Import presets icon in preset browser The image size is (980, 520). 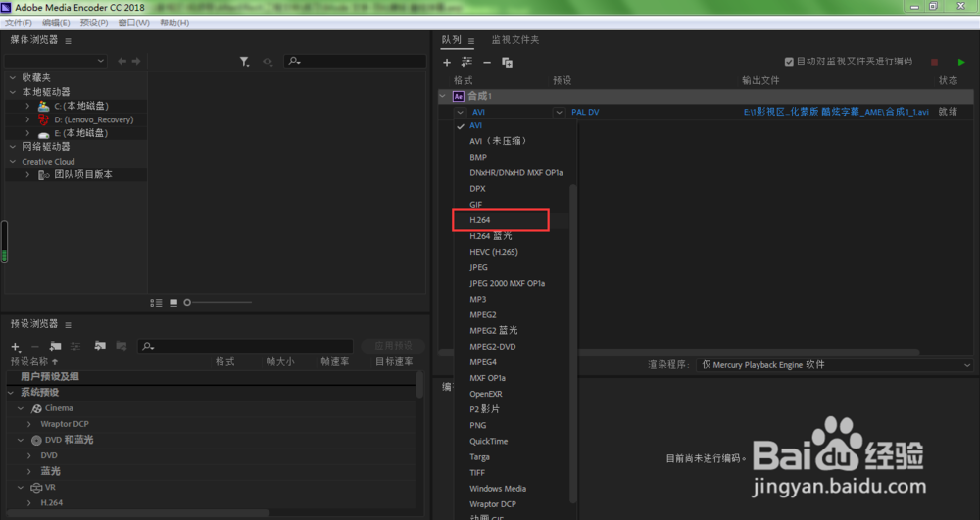[x=99, y=346]
